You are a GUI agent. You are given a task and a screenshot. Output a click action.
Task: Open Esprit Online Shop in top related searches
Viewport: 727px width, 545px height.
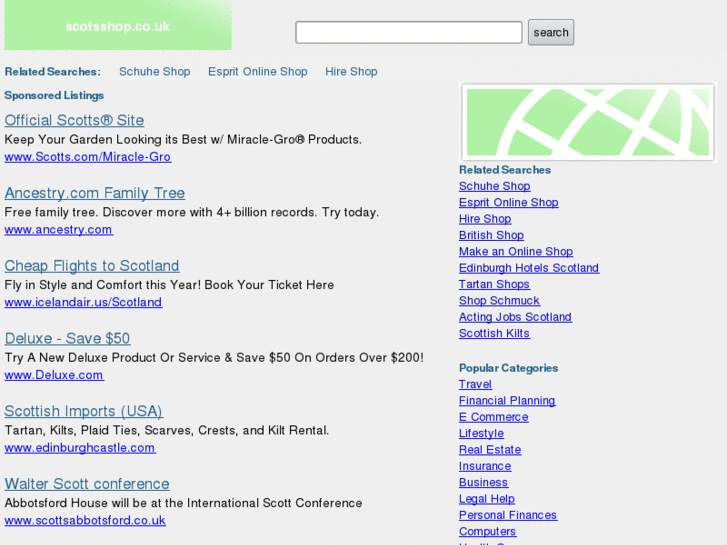257,71
